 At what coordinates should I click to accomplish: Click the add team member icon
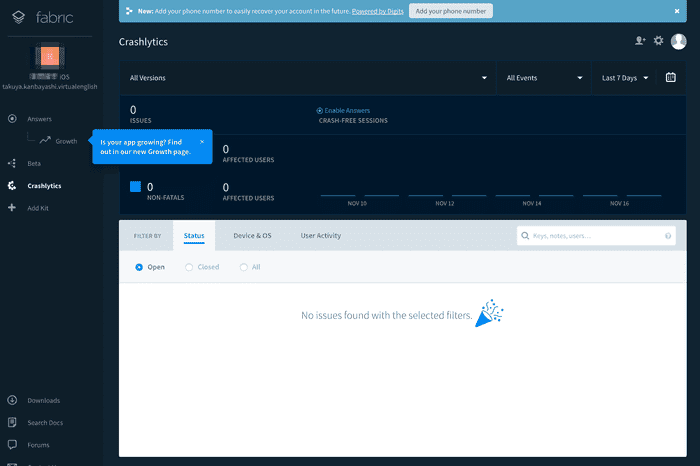[x=640, y=41]
